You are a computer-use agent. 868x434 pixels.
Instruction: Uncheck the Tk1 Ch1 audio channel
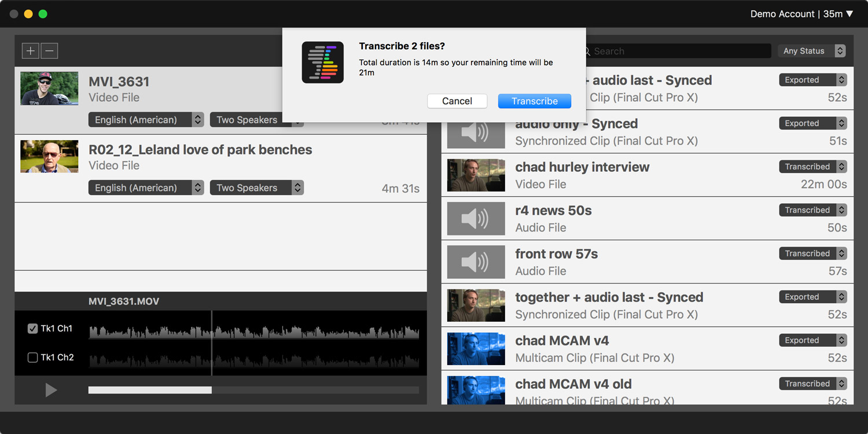(x=33, y=329)
